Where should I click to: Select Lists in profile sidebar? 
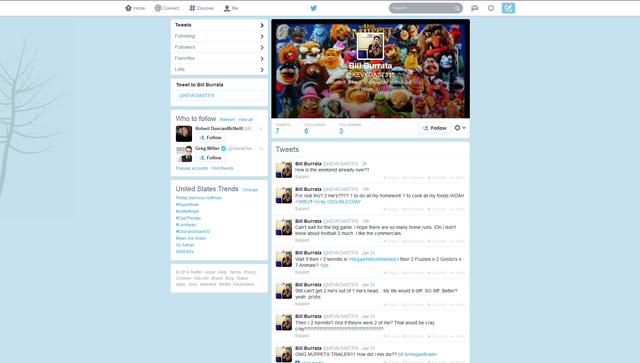[219, 69]
